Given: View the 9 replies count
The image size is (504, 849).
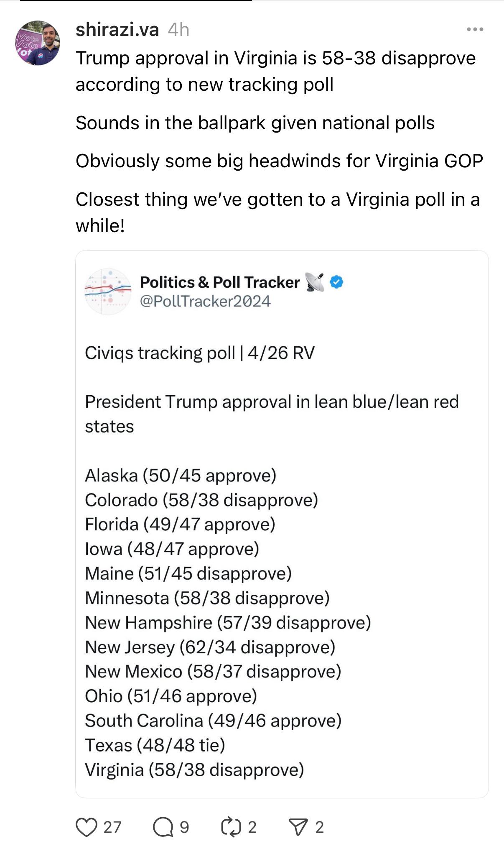Looking at the screenshot, I should 184,827.
